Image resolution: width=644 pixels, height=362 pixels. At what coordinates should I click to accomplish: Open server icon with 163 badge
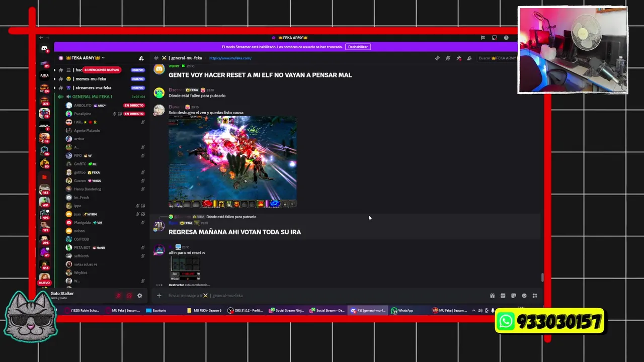click(44, 189)
